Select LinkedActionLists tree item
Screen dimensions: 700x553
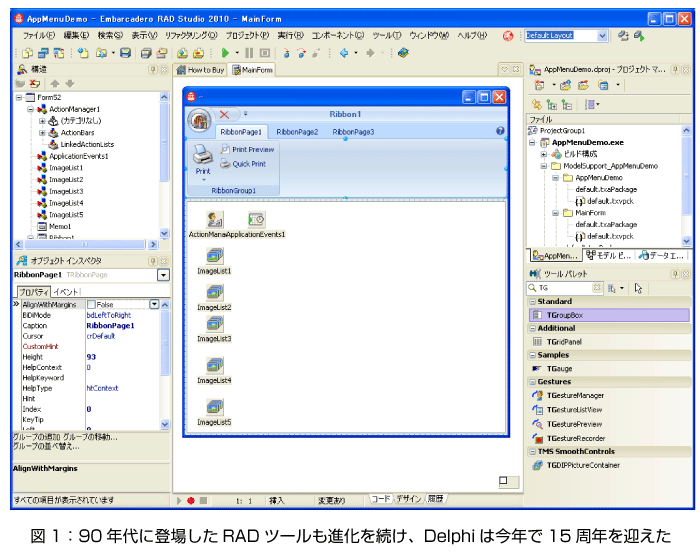point(82,144)
